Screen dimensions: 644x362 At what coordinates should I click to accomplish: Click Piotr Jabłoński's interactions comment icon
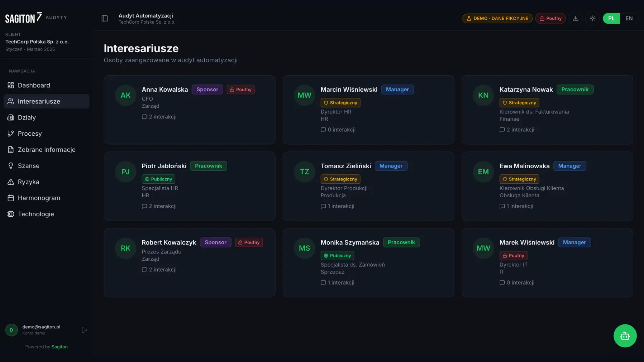click(x=144, y=206)
